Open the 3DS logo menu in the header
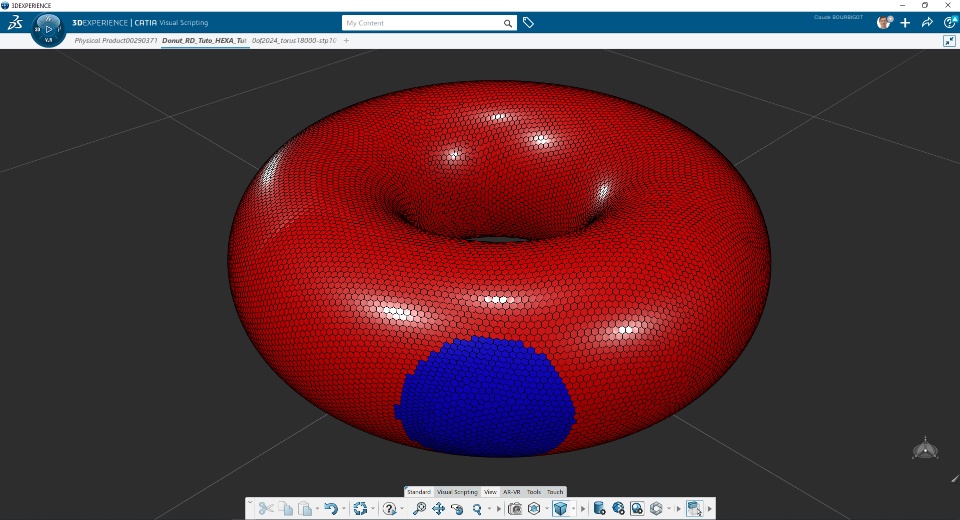This screenshot has width=960, height=520. click(x=15, y=23)
